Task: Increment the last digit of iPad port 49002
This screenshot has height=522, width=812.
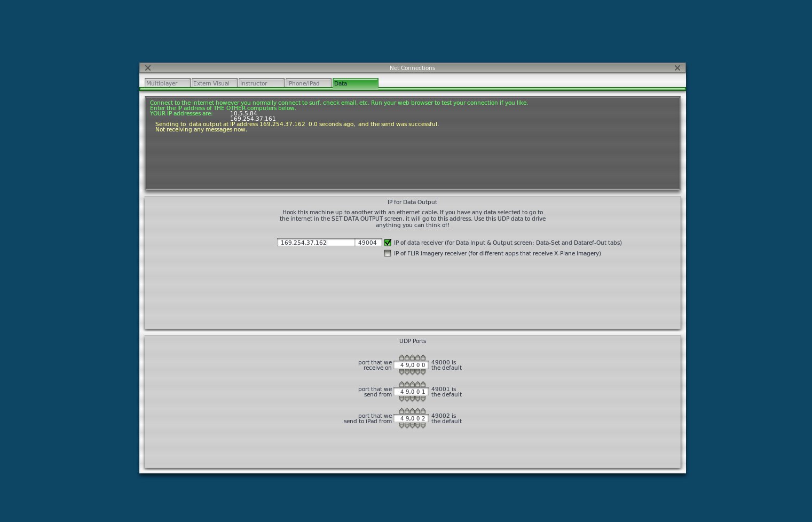Action: point(422,411)
